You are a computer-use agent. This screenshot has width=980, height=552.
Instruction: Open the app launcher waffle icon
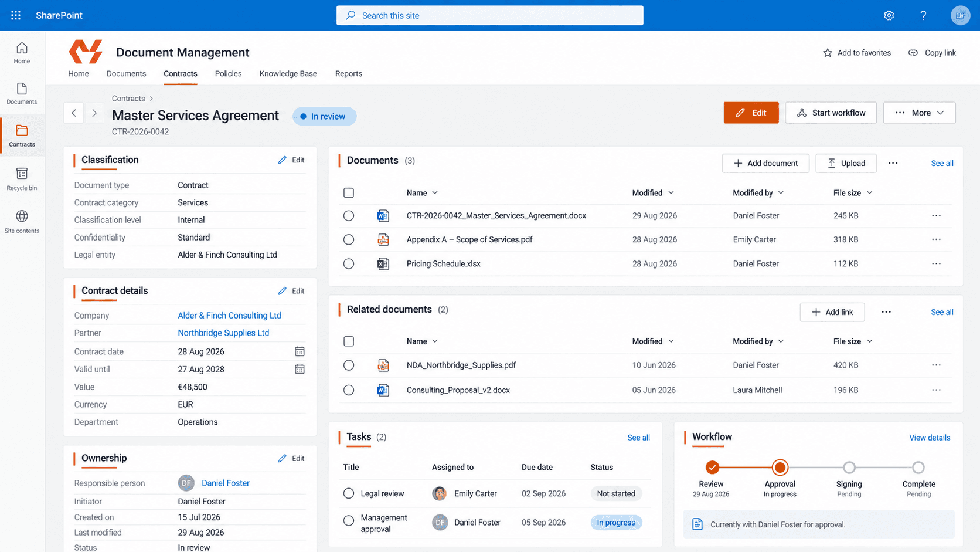(x=16, y=15)
